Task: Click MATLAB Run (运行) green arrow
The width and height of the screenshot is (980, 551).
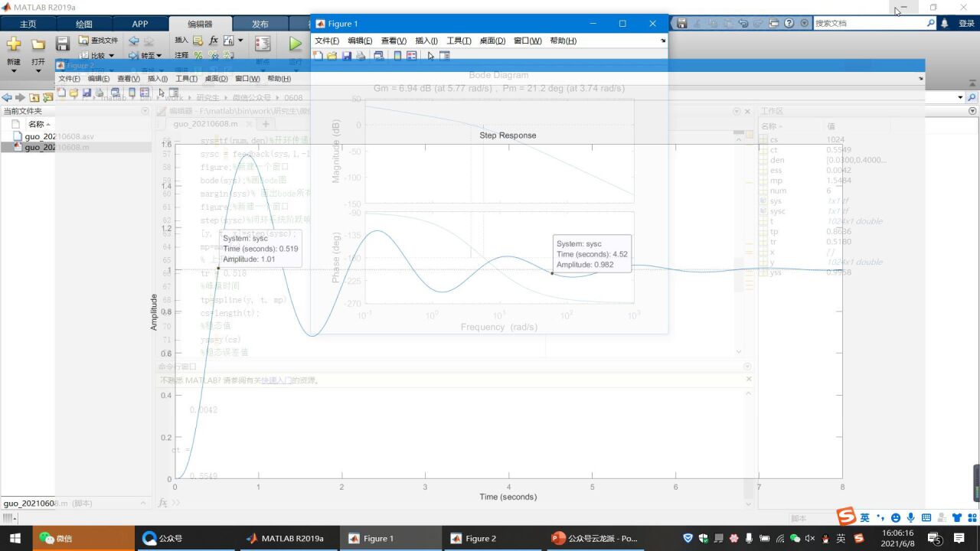Action: tap(295, 44)
